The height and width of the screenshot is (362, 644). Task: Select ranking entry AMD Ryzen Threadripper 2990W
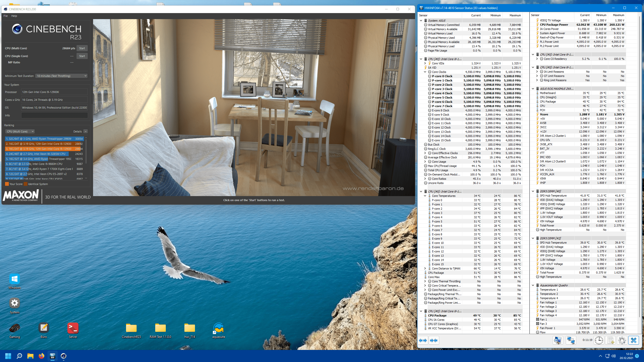[x=44, y=139]
